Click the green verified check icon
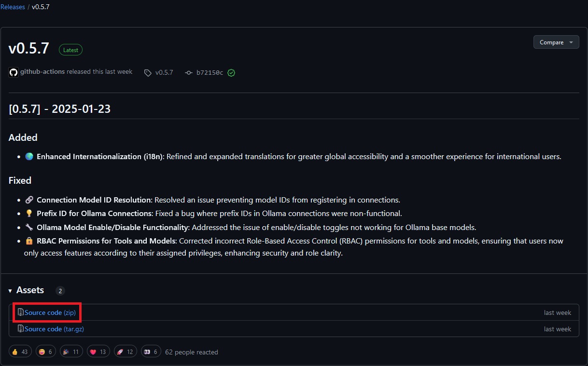The height and width of the screenshot is (366, 588). coord(231,73)
